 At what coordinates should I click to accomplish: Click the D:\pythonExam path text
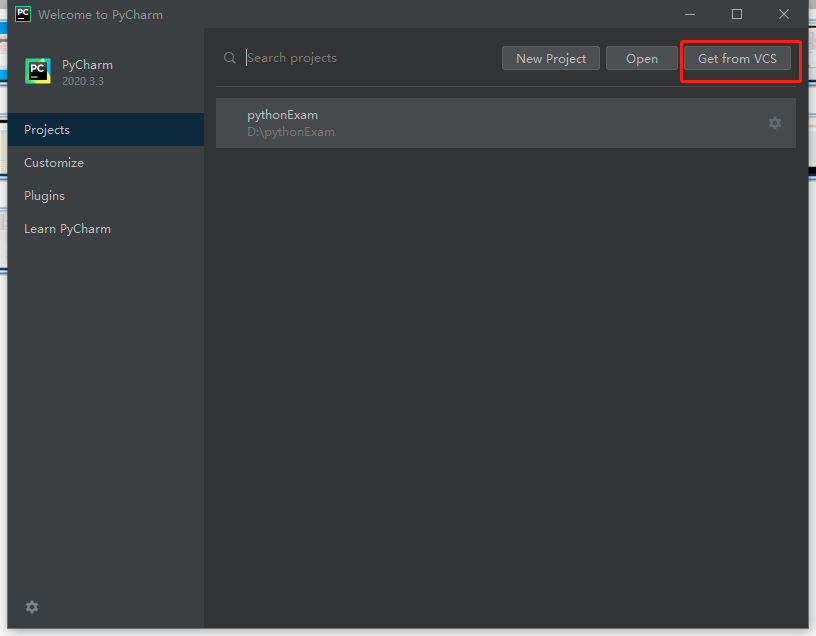click(291, 132)
